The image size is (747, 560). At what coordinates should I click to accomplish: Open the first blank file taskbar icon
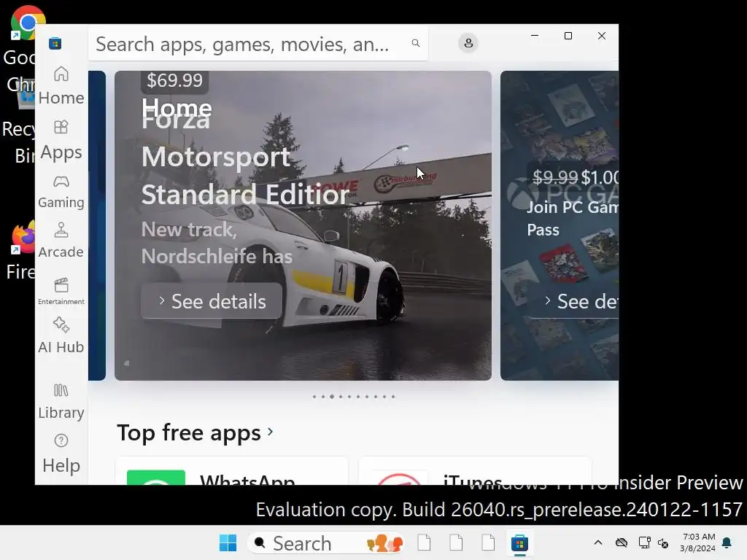(424, 542)
